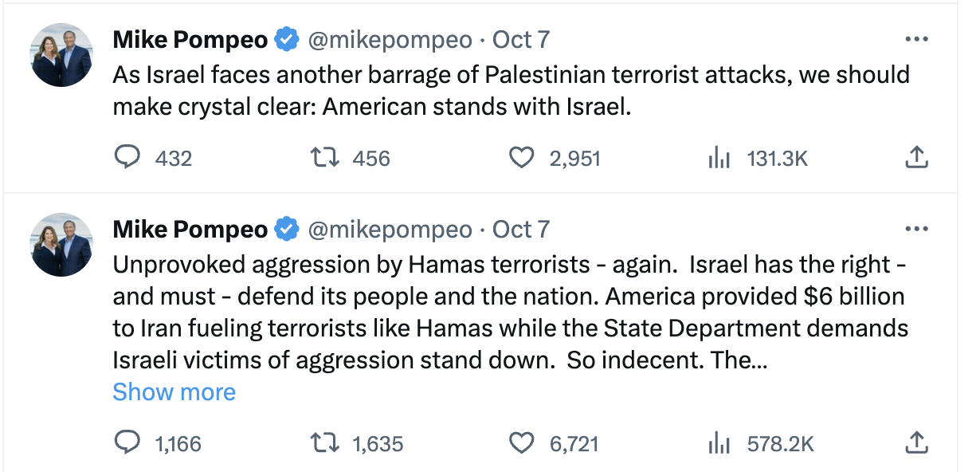Like the tweet with 2,951 likes
Screen dimensions: 980x472
(x=521, y=158)
